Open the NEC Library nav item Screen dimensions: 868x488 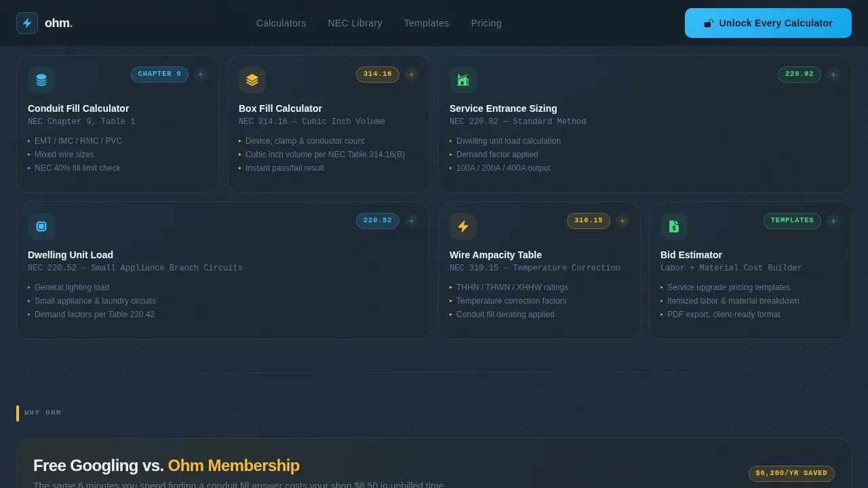tap(355, 23)
